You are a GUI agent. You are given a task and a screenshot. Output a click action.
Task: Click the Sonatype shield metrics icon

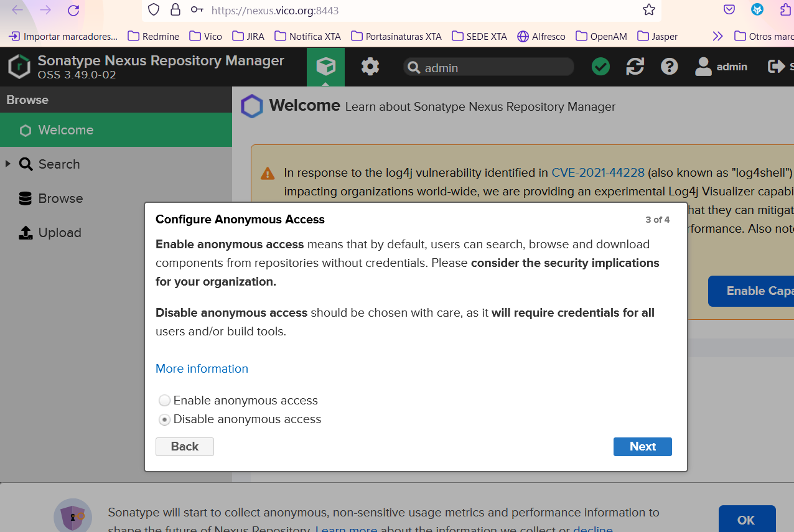pos(73,516)
